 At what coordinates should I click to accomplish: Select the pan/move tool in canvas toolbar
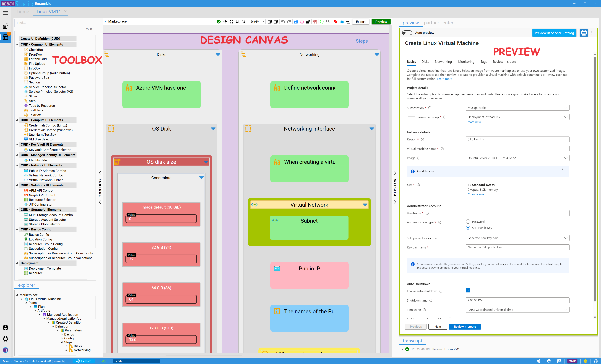(x=225, y=22)
